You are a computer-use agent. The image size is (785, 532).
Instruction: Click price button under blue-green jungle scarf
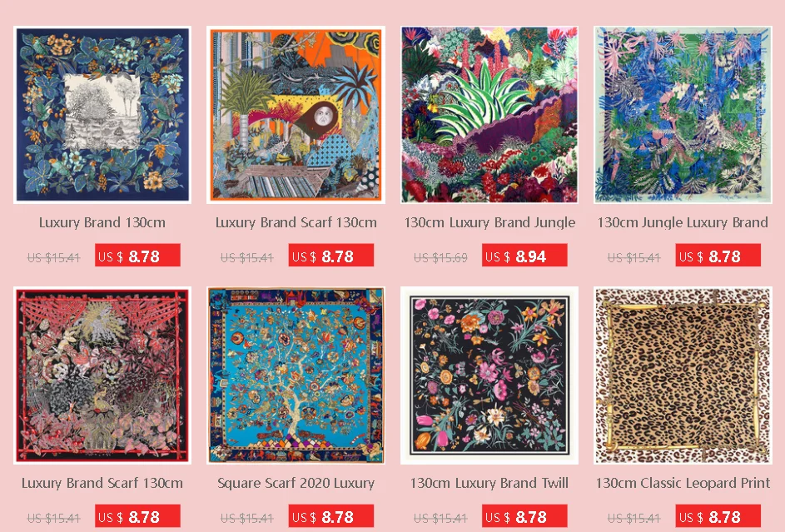[x=718, y=256]
